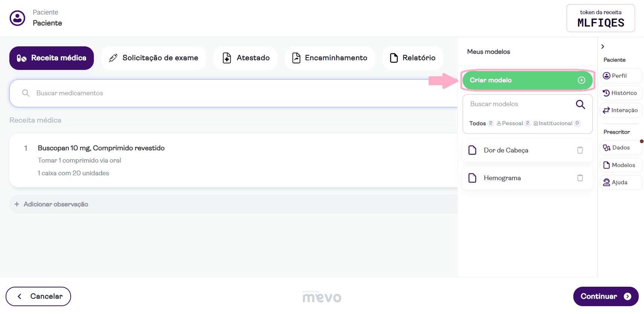
Task: Filter models by Pessoal
Action: 512,123
